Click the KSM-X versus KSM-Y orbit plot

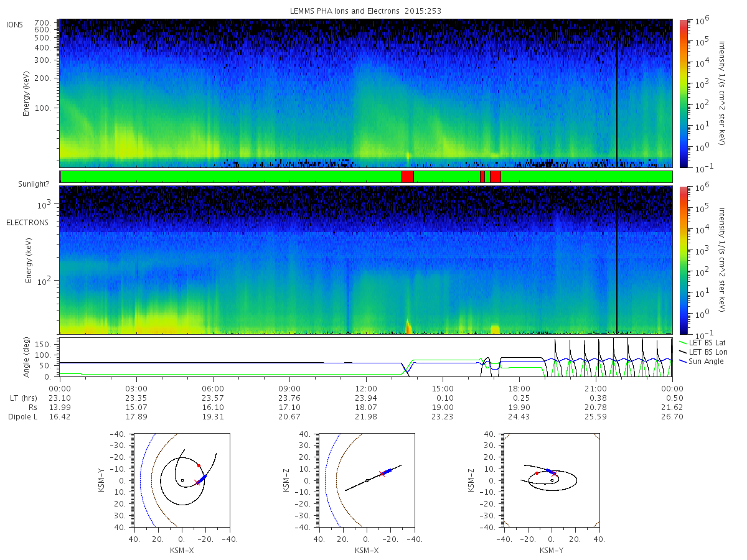[181, 480]
